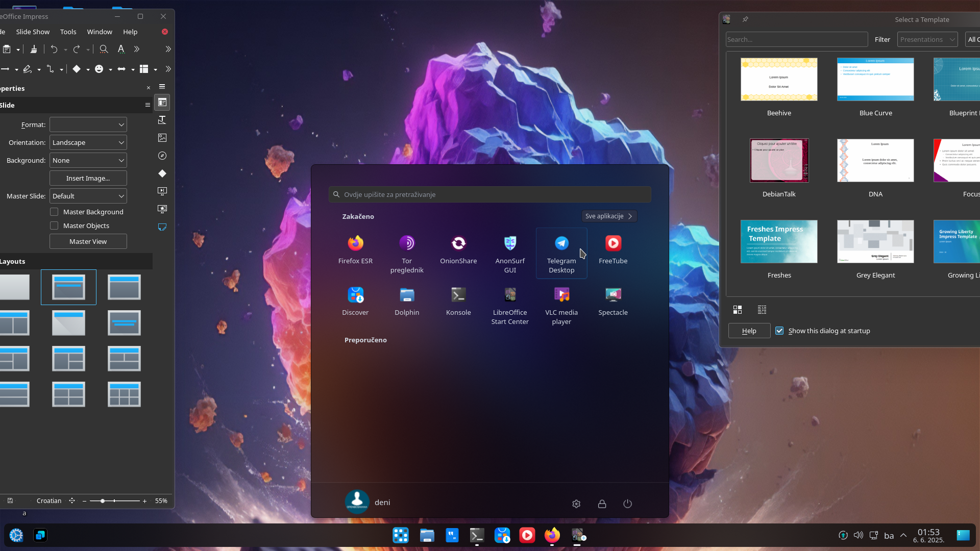Open the Properties deck icon in sidebar
This screenshot has width=980, height=551.
coord(162,103)
